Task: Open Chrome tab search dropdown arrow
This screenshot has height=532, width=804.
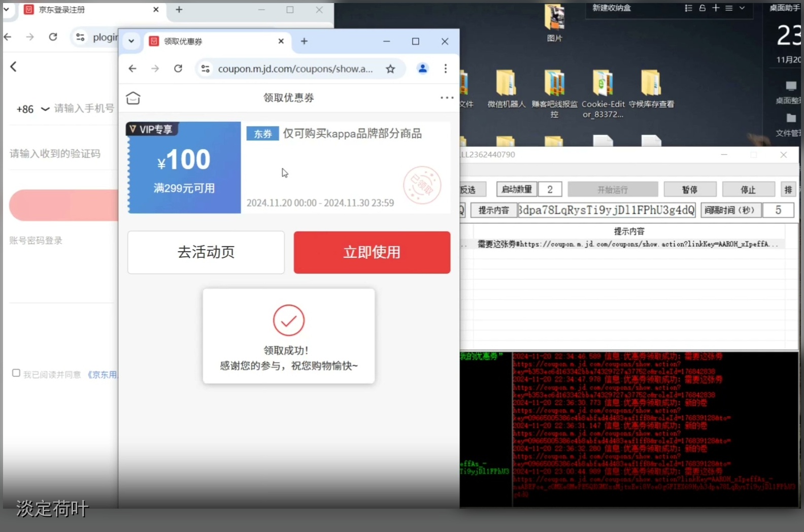Action: click(x=131, y=41)
